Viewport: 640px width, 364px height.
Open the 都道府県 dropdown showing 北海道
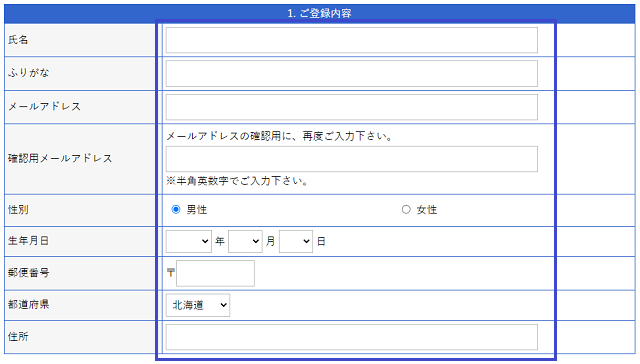click(198, 305)
